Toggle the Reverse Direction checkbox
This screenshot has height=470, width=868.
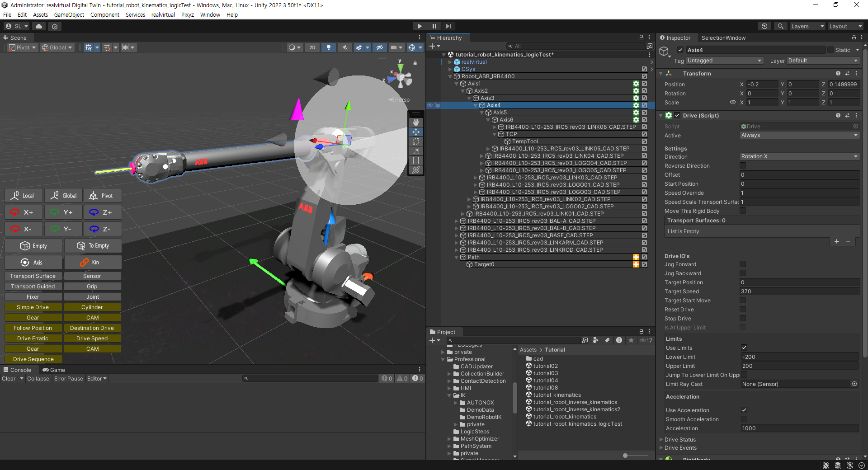click(743, 166)
